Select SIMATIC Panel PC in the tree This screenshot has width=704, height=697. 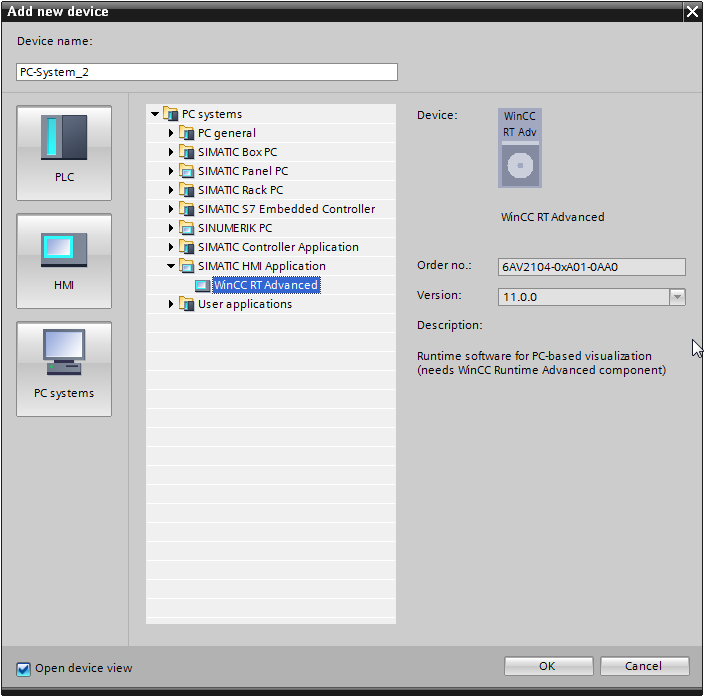pyautogui.click(x=242, y=171)
